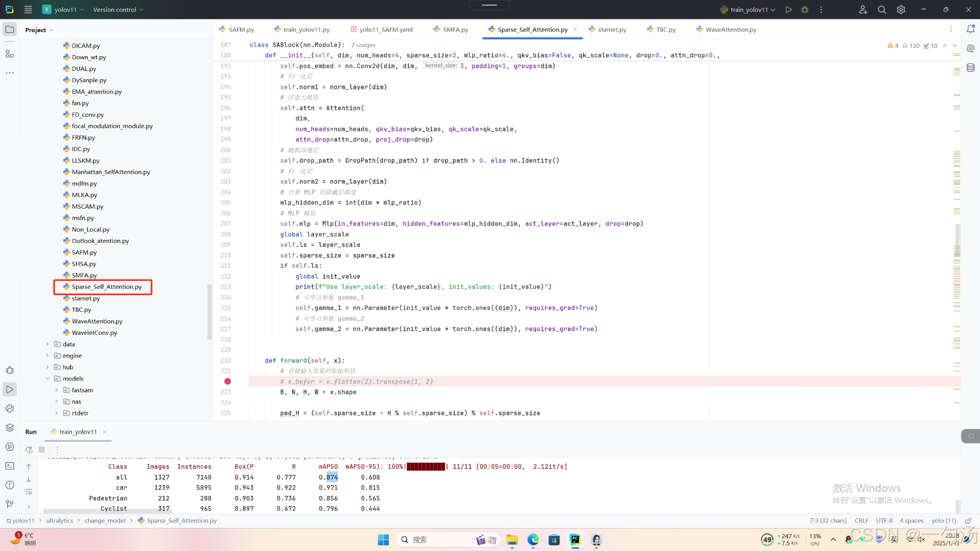Viewport: 980px width, 551px height.
Task: Switch to the WaveAttention.py editor tab
Action: pyautogui.click(x=730, y=30)
